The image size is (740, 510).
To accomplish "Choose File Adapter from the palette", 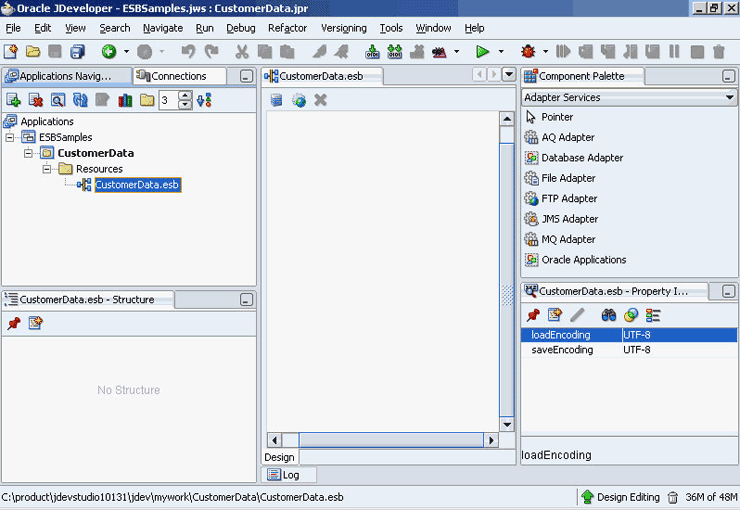I will pyautogui.click(x=568, y=178).
